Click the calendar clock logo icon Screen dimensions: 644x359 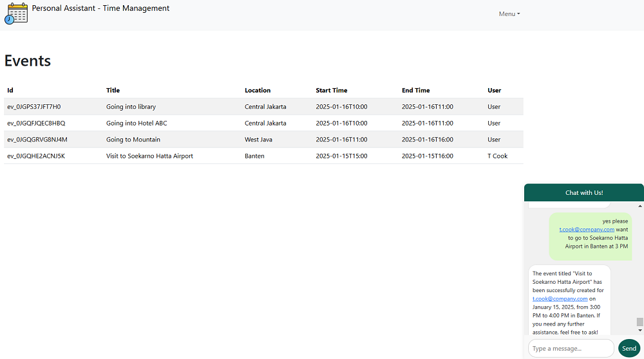(x=17, y=14)
